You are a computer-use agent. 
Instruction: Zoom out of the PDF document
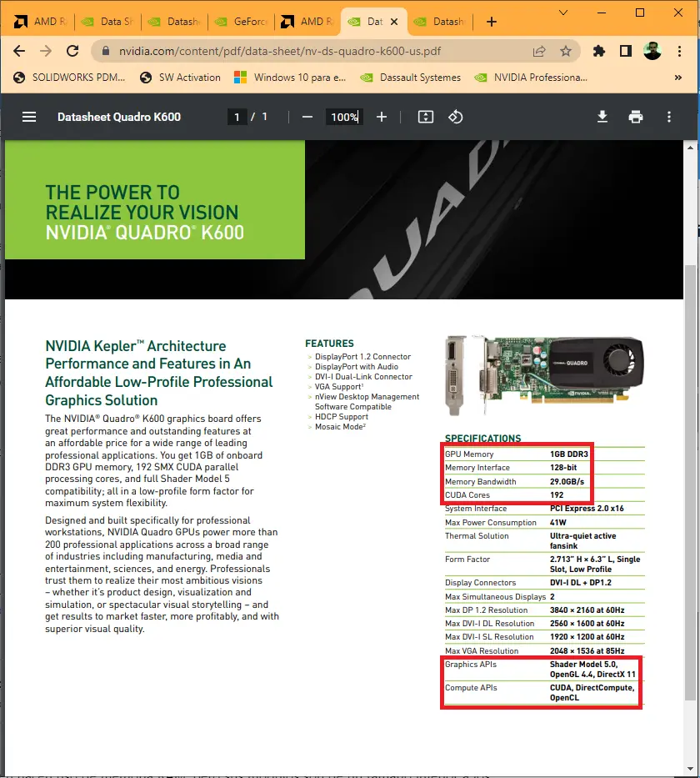[x=307, y=117]
